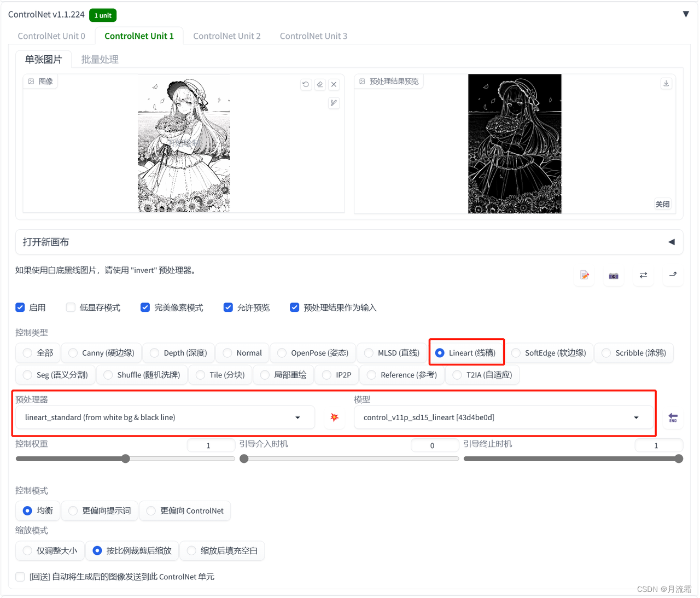This screenshot has width=700, height=598.
Task: Toggle 预处理结果作为输入 checkbox
Action: pyautogui.click(x=294, y=307)
